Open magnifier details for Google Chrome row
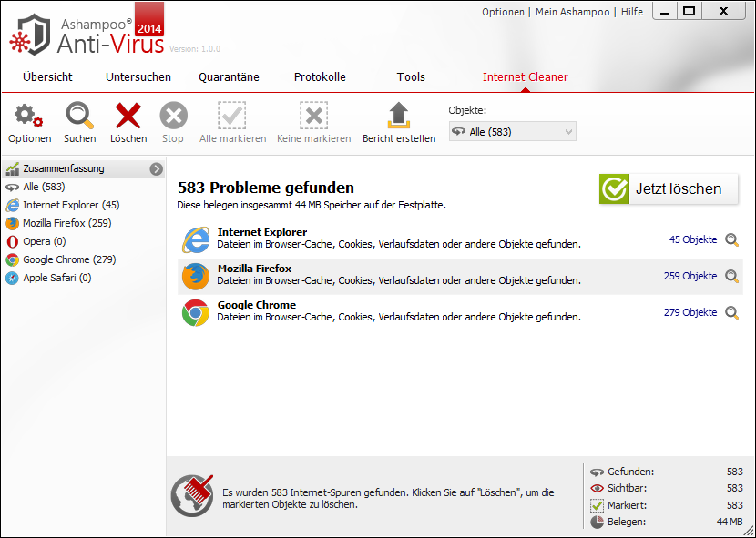The height and width of the screenshot is (538, 756). [x=731, y=312]
